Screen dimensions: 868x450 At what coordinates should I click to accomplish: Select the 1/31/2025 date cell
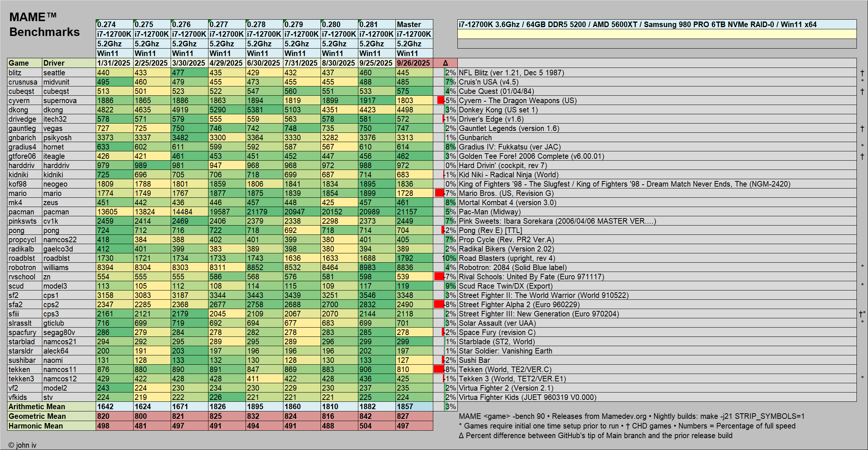coord(114,63)
